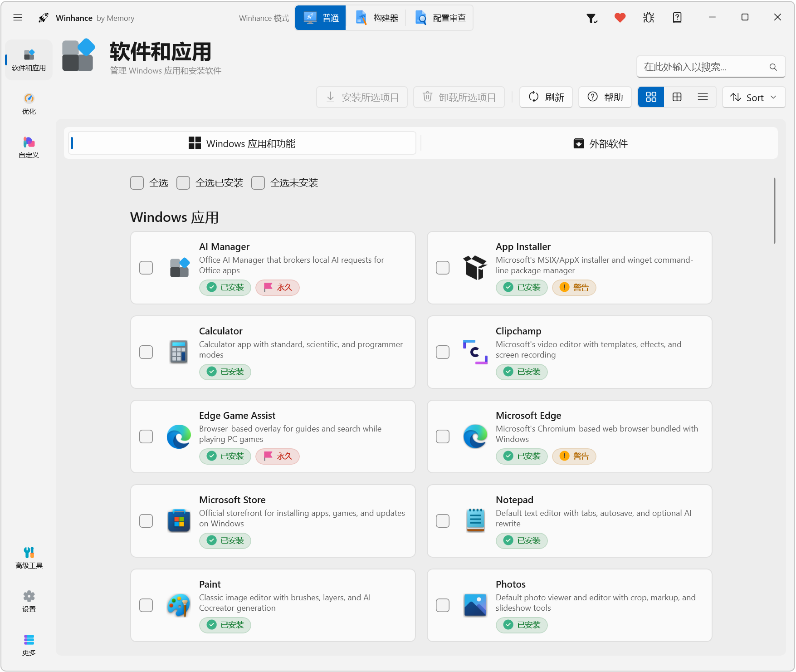Click the Edge Game Assist icon
Screen dimensions: 796x672
(x=179, y=437)
